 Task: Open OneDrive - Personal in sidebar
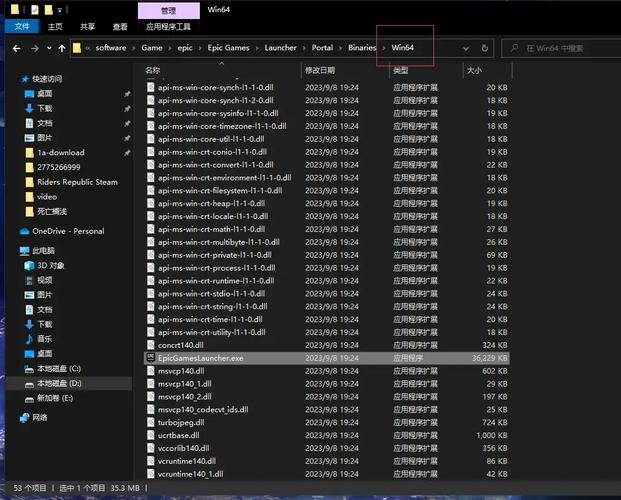pyautogui.click(x=68, y=231)
